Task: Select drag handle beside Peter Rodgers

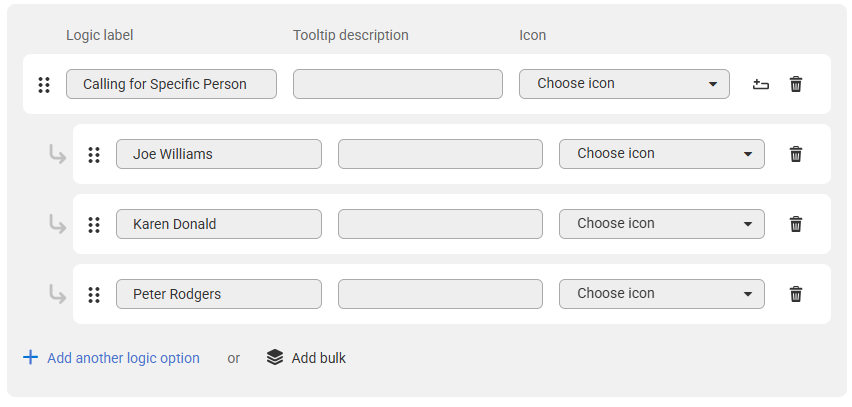Action: click(94, 295)
